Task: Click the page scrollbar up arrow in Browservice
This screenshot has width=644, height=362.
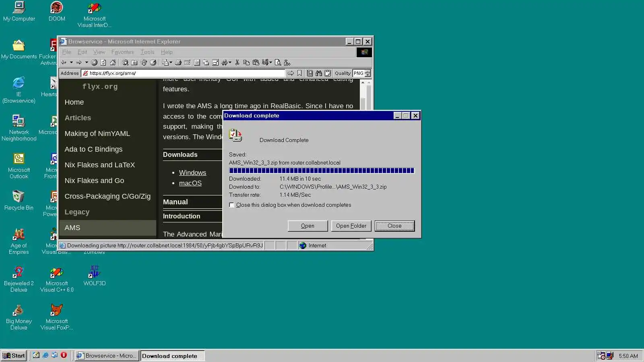Action: click(363, 82)
